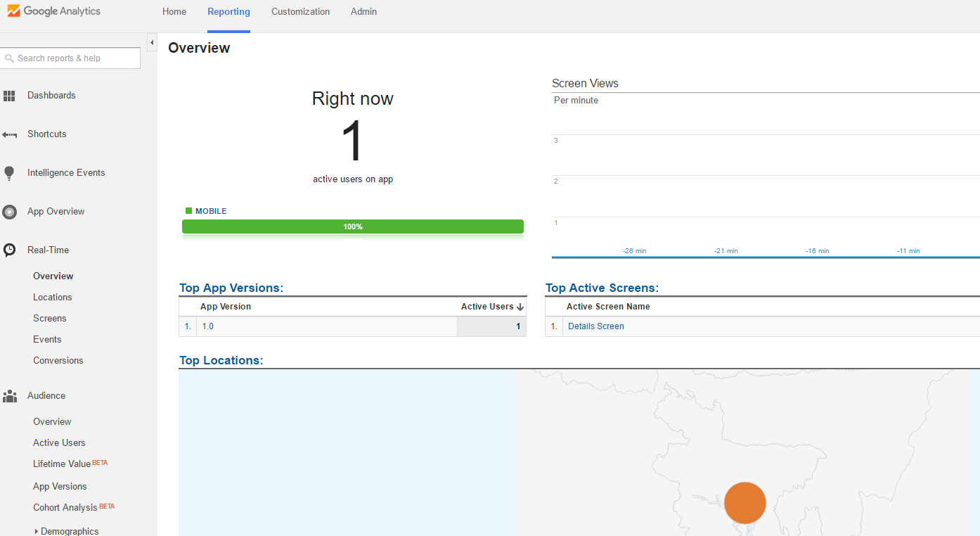The width and height of the screenshot is (980, 536).
Task: Click the App Version column header
Action: [x=226, y=307]
